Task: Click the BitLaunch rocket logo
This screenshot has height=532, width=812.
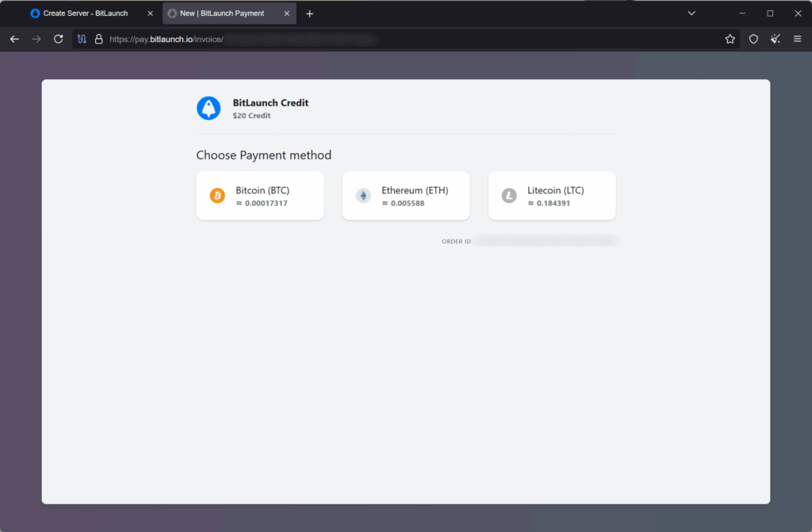Action: click(209, 109)
